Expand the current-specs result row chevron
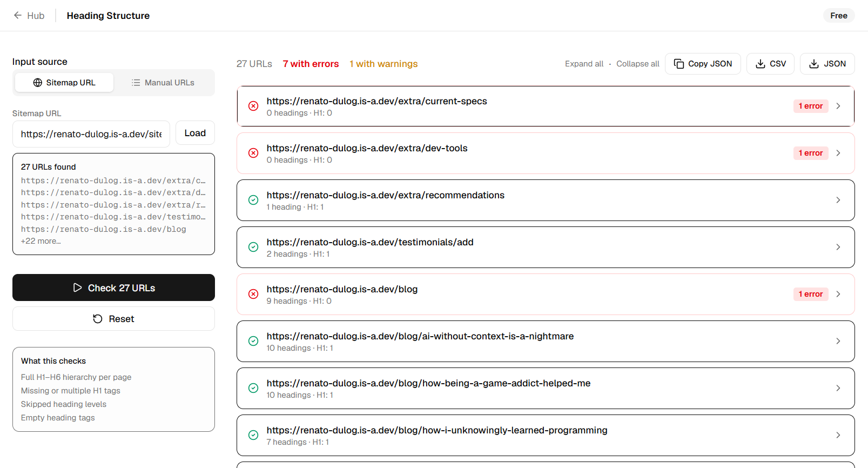868x468 pixels. (838, 106)
